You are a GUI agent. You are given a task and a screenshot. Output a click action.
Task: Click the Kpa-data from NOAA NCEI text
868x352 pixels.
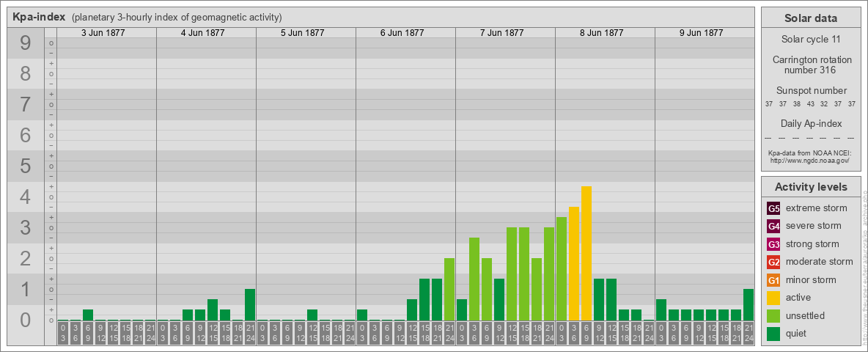[809, 153]
